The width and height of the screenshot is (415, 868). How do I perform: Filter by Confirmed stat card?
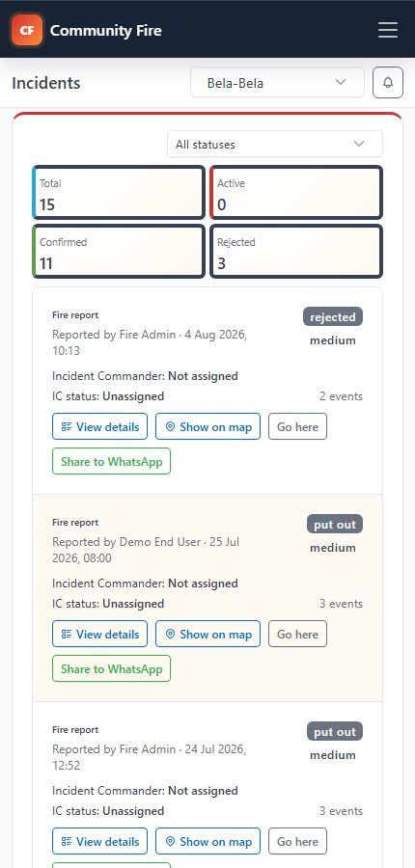[119, 252]
